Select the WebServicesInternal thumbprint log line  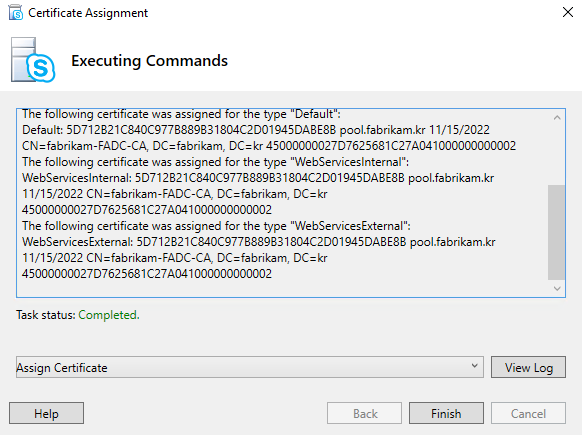click(x=258, y=178)
